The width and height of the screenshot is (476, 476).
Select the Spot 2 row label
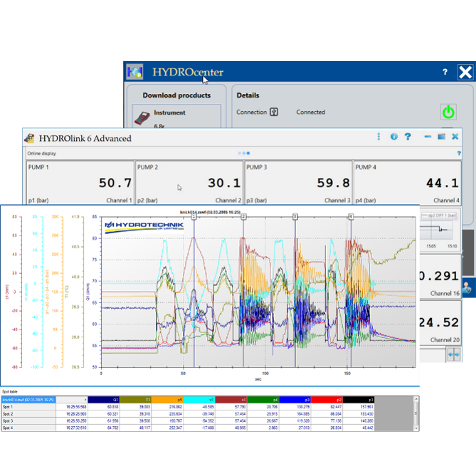click(x=28, y=414)
